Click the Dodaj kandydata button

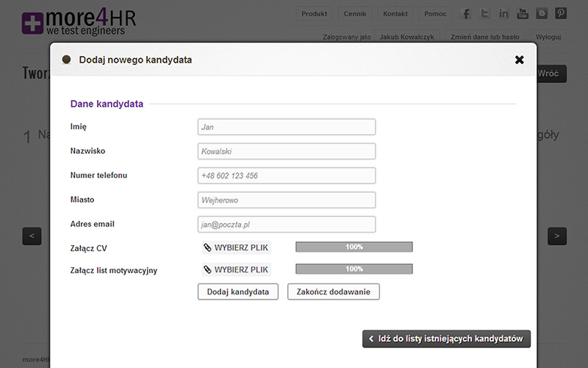pos(237,291)
